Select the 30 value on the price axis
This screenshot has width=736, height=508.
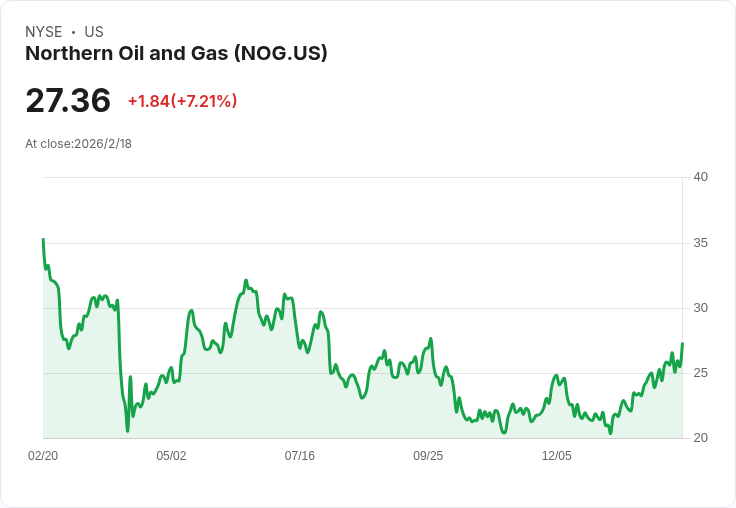(x=700, y=308)
